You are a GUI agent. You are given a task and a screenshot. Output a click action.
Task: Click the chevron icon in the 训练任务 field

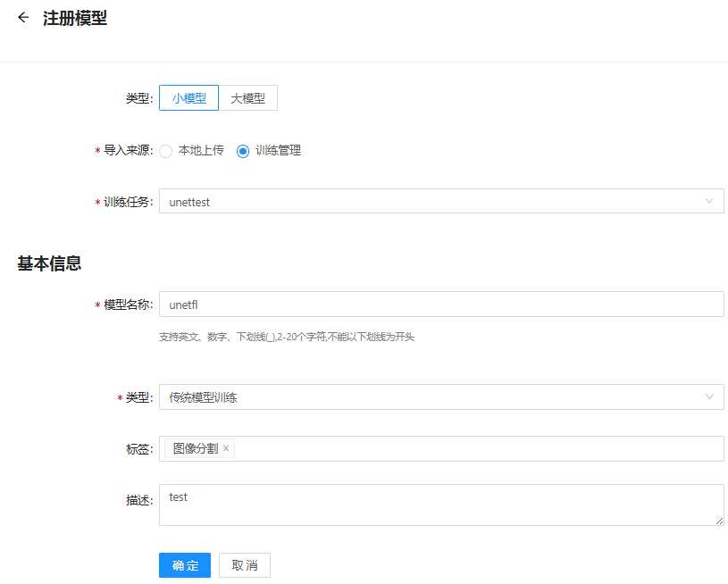click(709, 202)
